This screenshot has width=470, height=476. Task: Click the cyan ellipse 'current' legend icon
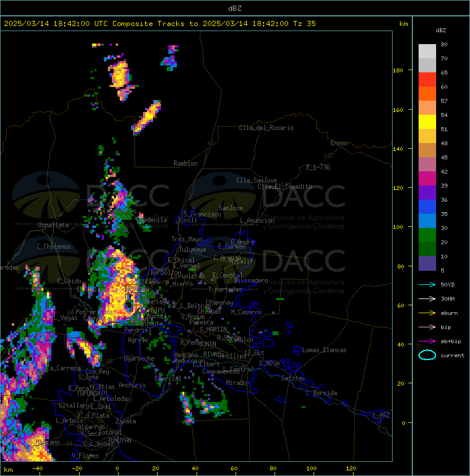click(x=427, y=355)
